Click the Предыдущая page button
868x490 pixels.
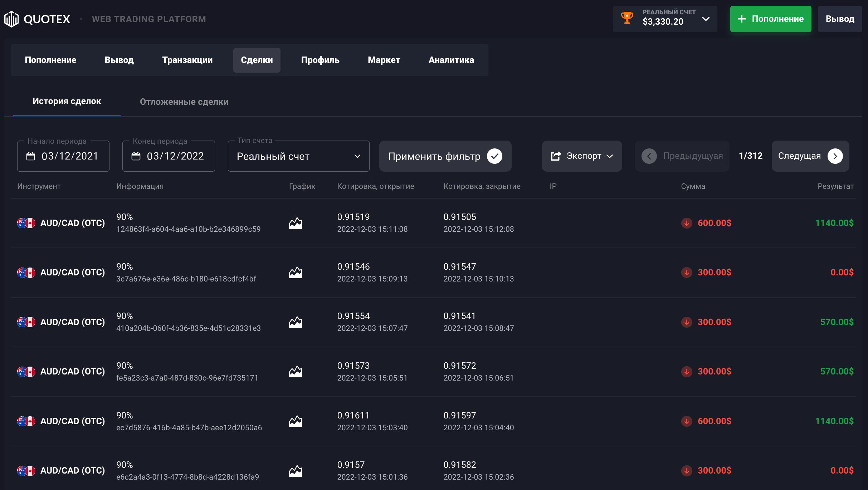click(682, 156)
